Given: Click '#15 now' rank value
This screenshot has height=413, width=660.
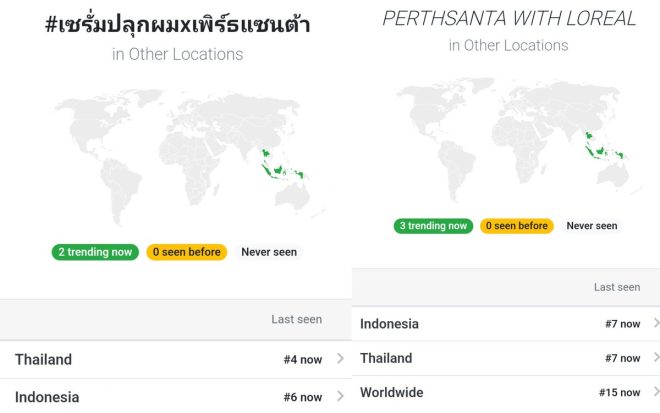Looking at the screenshot, I should click(x=620, y=392).
